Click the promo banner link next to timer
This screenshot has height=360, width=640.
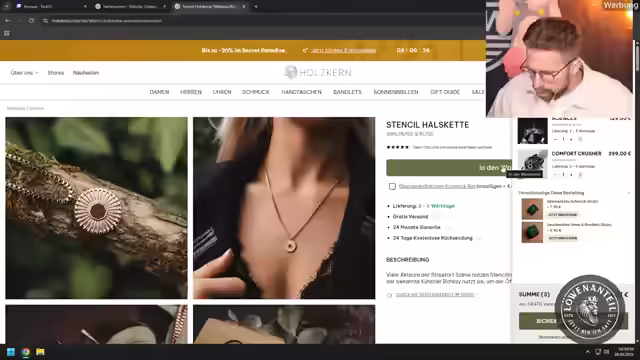click(343, 50)
